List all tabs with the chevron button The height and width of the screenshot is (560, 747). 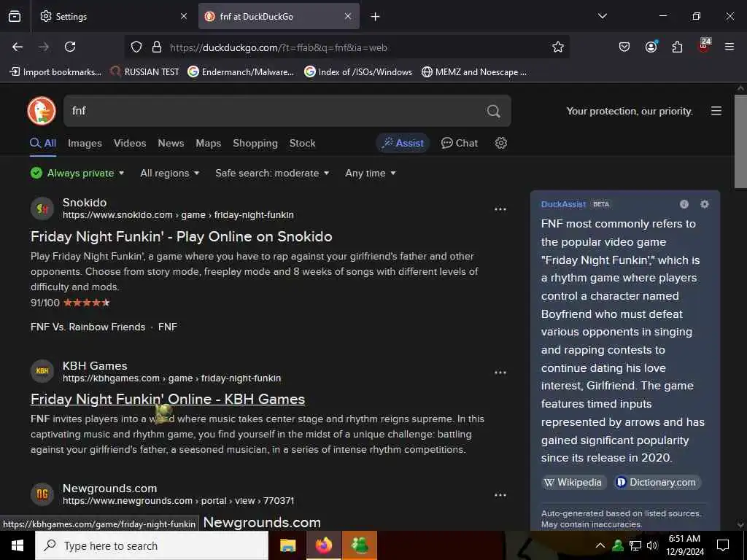click(602, 16)
